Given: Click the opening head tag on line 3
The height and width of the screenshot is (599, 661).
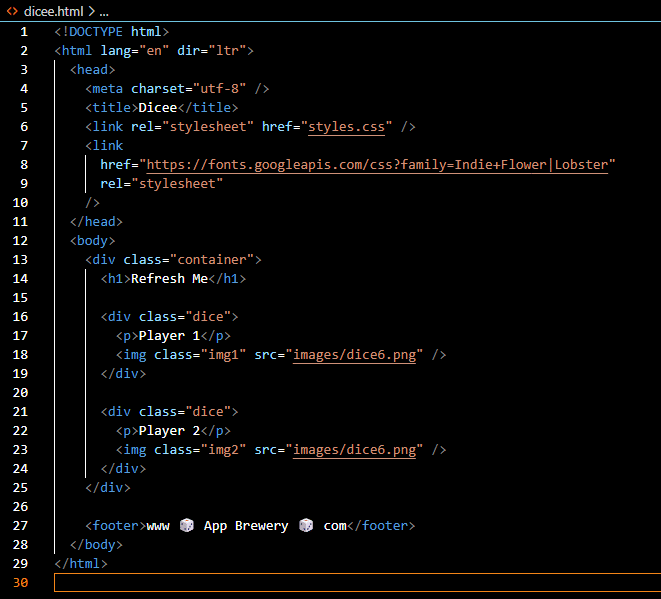Looking at the screenshot, I should point(93,70).
